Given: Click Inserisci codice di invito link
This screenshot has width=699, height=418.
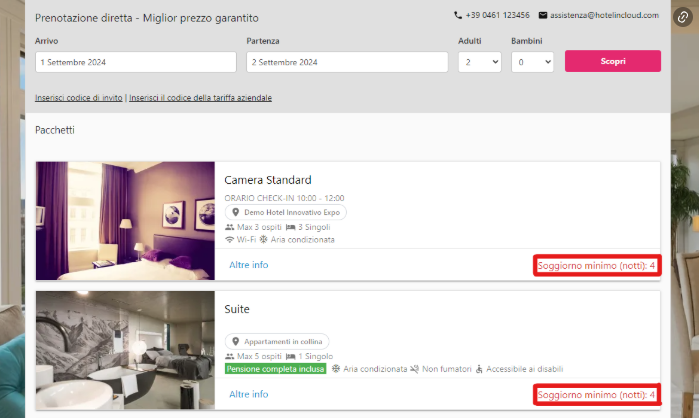Looking at the screenshot, I should 79,98.
